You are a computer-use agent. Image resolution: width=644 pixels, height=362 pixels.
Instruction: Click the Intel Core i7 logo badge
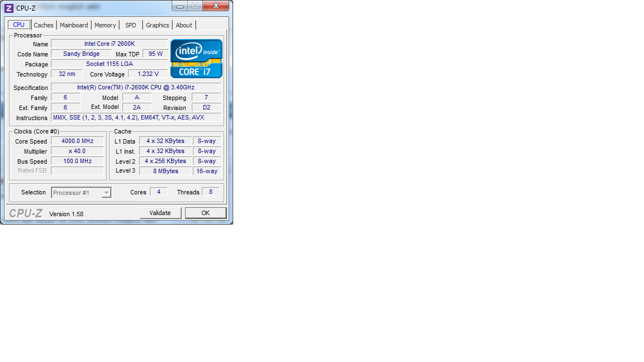196,59
